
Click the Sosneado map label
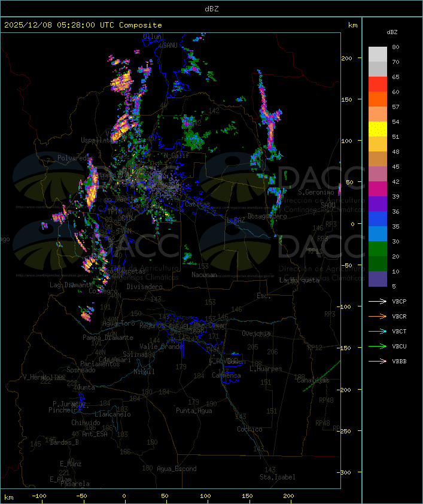pyautogui.click(x=81, y=370)
